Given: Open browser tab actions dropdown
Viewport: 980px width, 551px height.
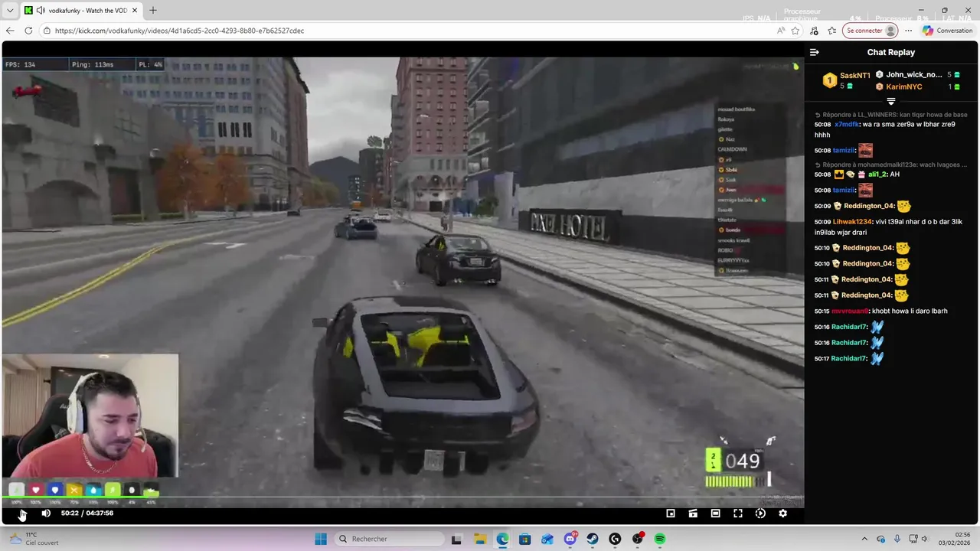Looking at the screenshot, I should [10, 11].
